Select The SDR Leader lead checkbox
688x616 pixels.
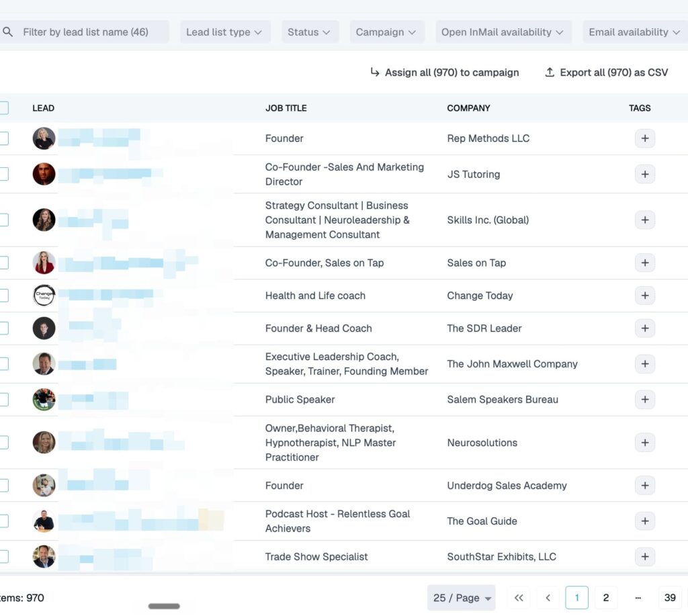pos(3,328)
